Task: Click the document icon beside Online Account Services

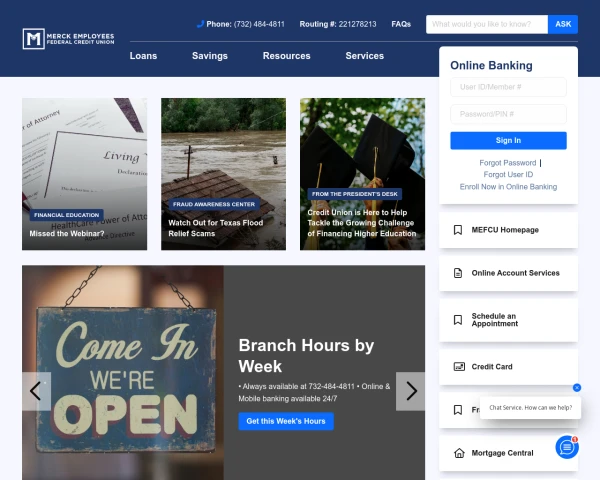Action: 458,273
